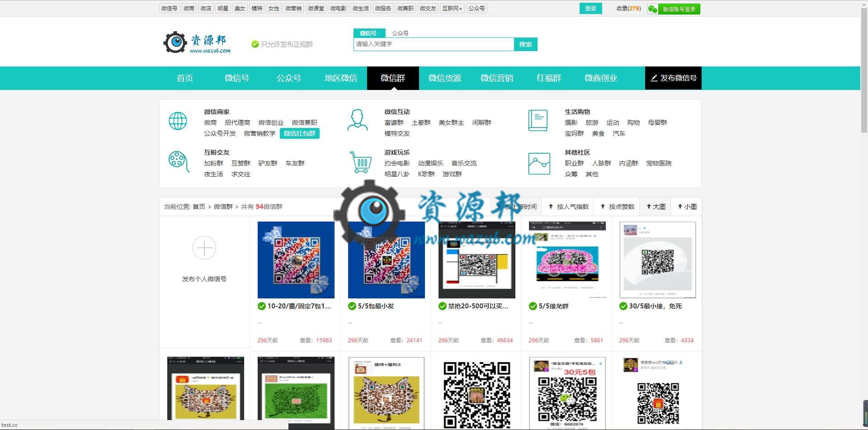Image resolution: width=868 pixels, height=430 pixels.
Task: Click the verified check icon by 5/5包最小发
Action: coord(352,306)
